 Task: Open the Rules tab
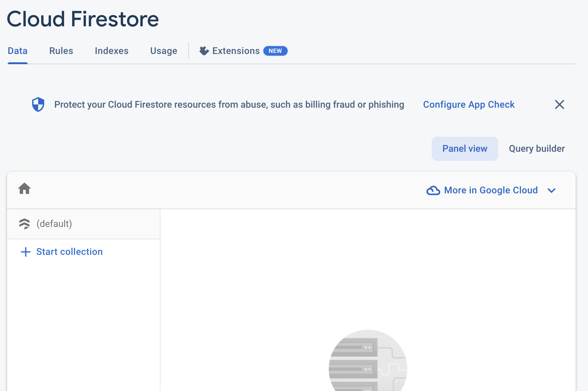point(61,51)
